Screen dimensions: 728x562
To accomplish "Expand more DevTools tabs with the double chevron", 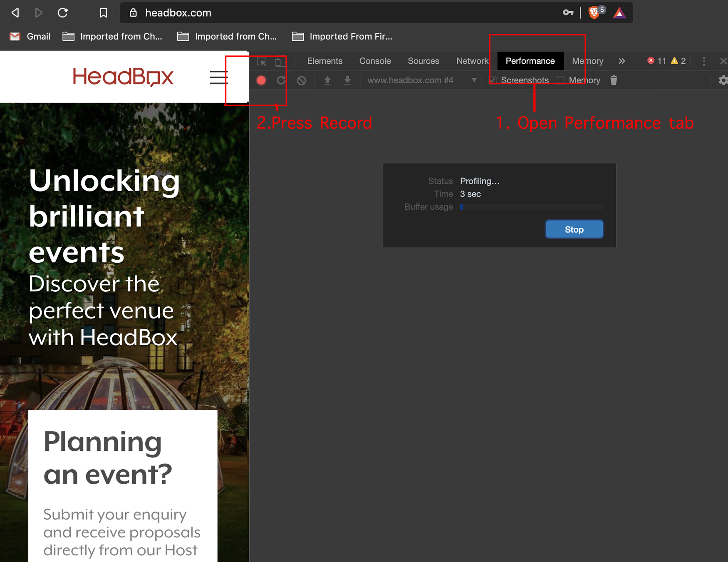I will 622,61.
